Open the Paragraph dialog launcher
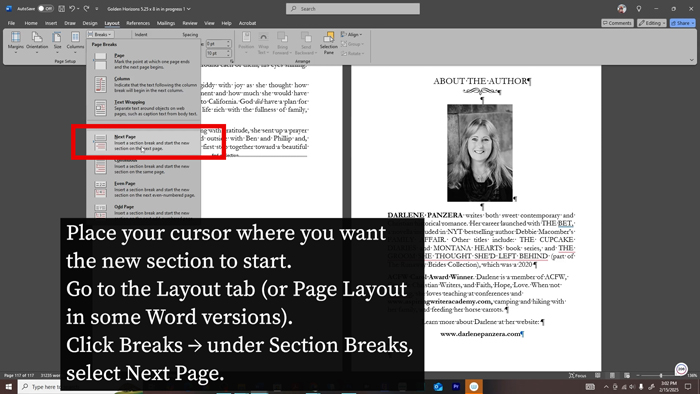The height and width of the screenshot is (394, 700). tap(232, 61)
